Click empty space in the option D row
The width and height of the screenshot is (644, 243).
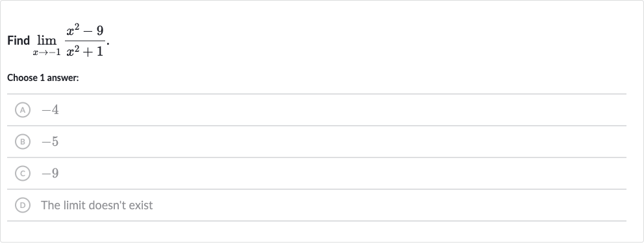click(x=369, y=205)
